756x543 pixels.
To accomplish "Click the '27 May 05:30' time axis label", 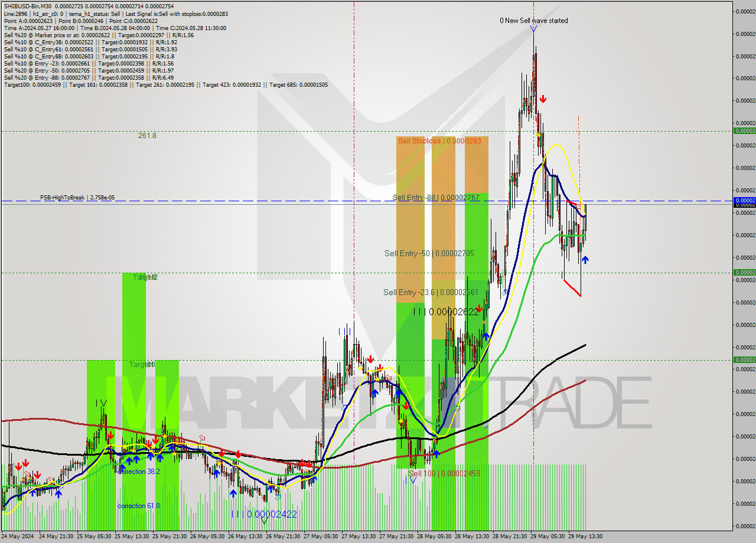I will pos(321,537).
